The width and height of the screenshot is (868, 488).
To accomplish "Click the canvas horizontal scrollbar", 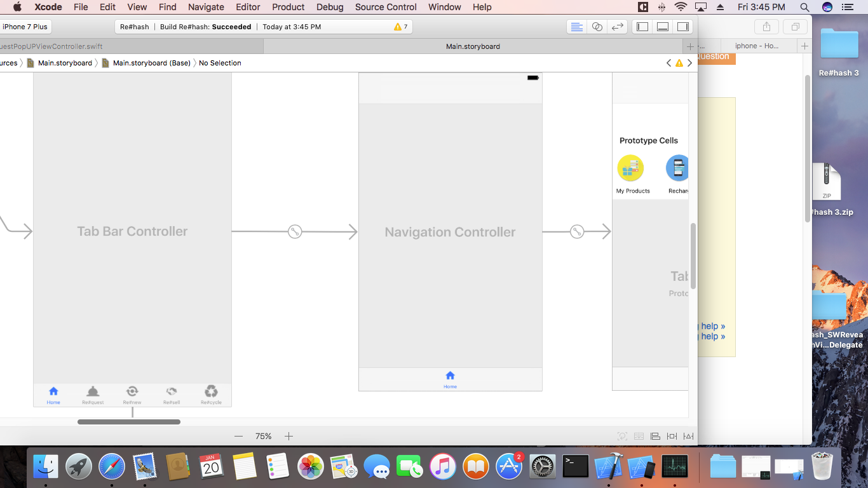I will click(129, 422).
